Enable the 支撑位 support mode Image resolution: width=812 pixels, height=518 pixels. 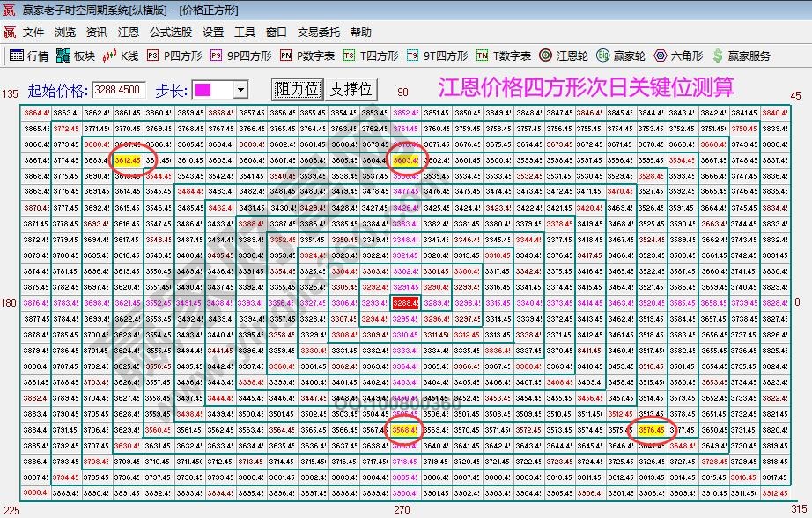click(352, 88)
